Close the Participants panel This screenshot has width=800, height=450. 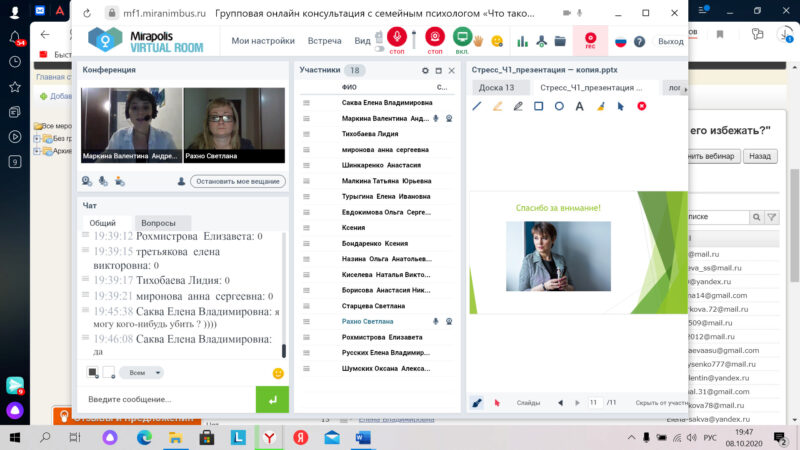coord(452,71)
